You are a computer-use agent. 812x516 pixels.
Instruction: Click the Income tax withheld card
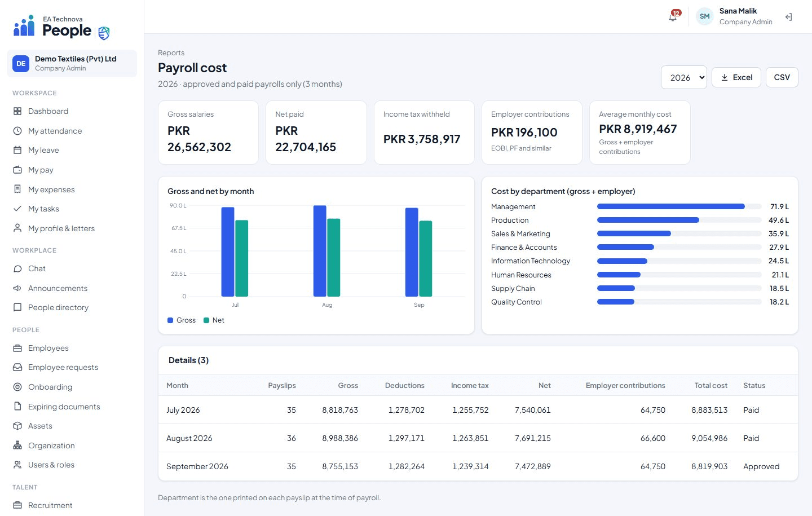[x=424, y=133]
